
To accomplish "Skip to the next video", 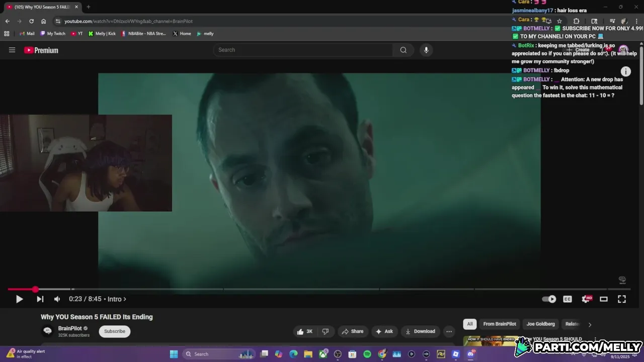I will coord(40,299).
